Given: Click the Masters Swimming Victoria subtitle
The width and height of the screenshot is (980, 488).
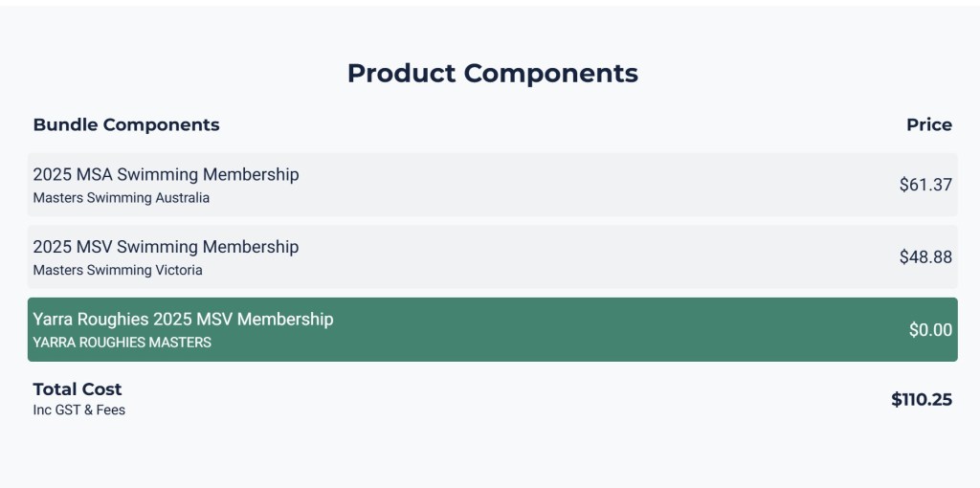Looking at the screenshot, I should pos(118,270).
